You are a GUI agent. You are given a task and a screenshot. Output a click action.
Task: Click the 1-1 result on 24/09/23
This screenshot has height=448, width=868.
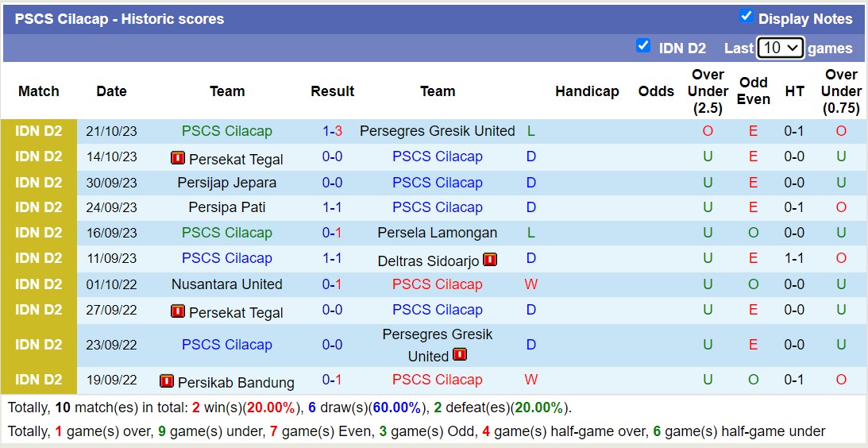(332, 207)
